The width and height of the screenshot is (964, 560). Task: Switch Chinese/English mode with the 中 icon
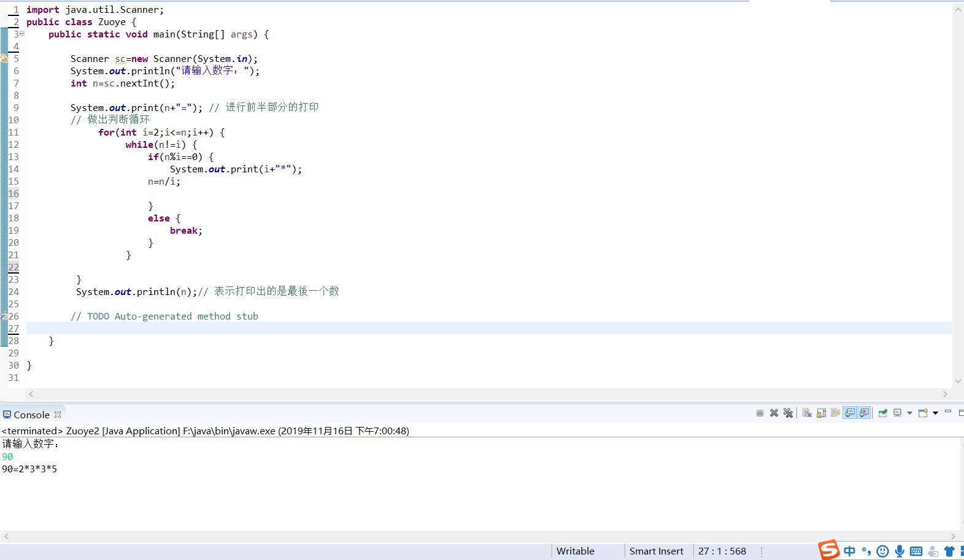point(849,551)
